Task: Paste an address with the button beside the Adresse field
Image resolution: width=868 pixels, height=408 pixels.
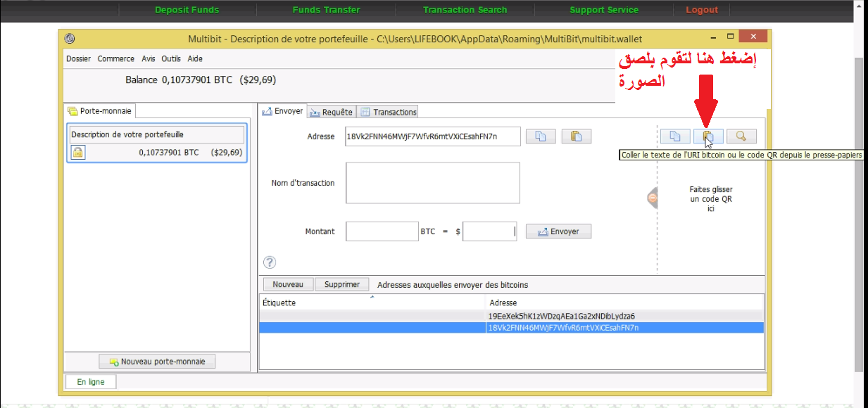Action: pos(577,136)
